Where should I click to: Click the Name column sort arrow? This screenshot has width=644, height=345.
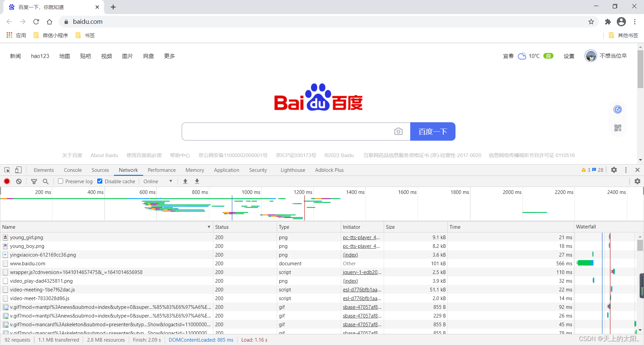(x=209, y=227)
